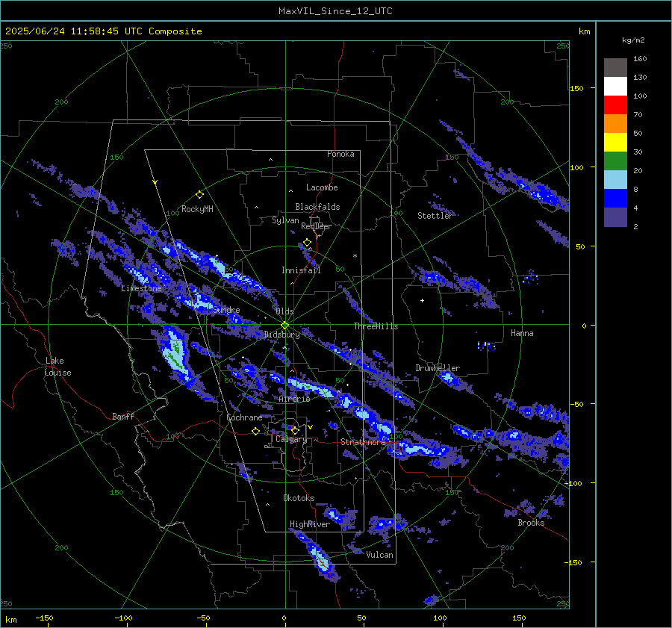
Task: Click the Brooks label
Action: point(531,523)
